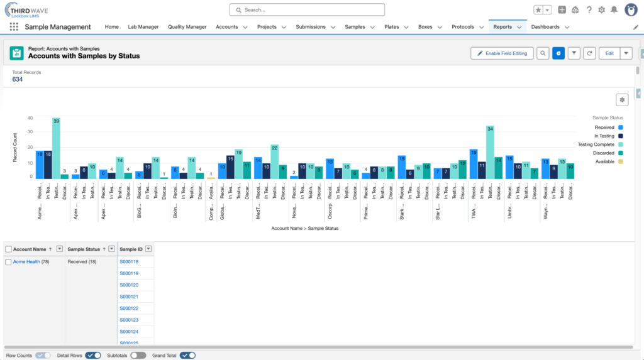Open the Salesforce Help question mark icon
Viewport: 644px width, 360px height.
(589, 10)
